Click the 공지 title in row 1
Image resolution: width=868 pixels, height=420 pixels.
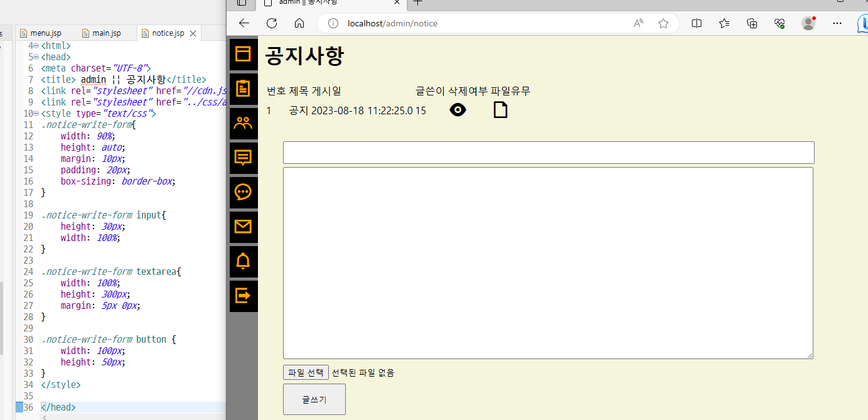(x=299, y=110)
